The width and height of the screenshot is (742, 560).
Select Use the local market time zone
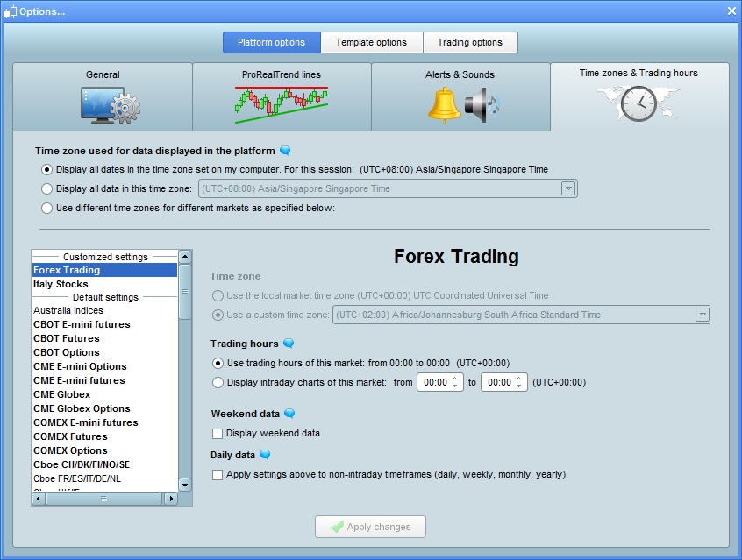[x=218, y=295]
